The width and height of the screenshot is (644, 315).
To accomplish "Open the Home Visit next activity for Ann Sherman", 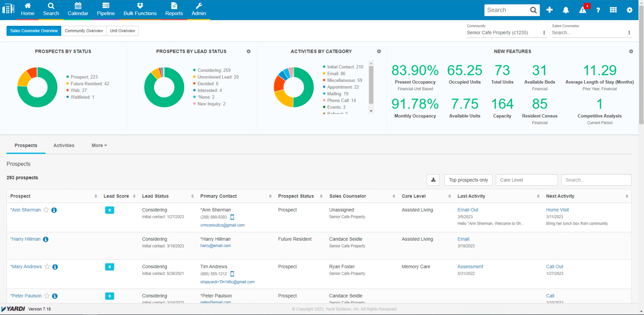I will (x=557, y=210).
